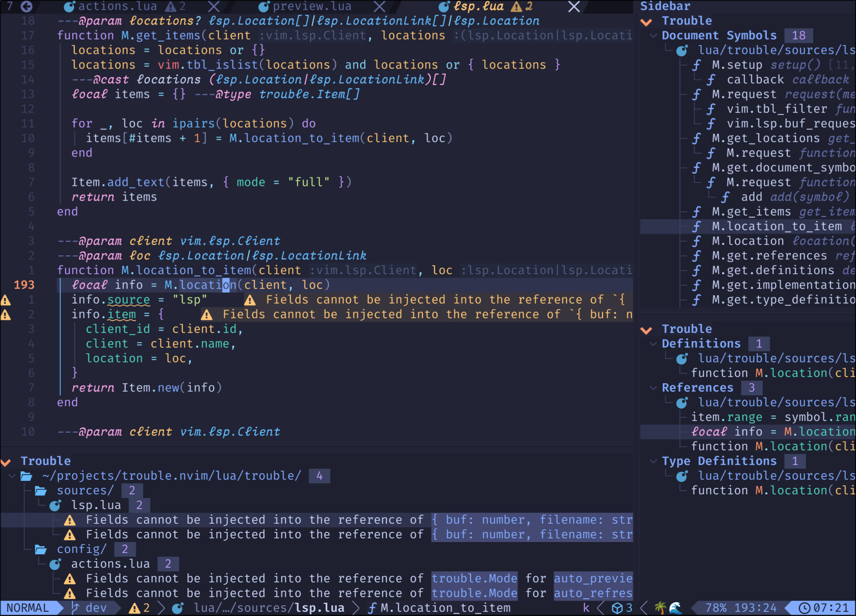This screenshot has height=616, width=856.
Task: Click the folder icon beside sources/ in Trouble
Action: (41, 490)
